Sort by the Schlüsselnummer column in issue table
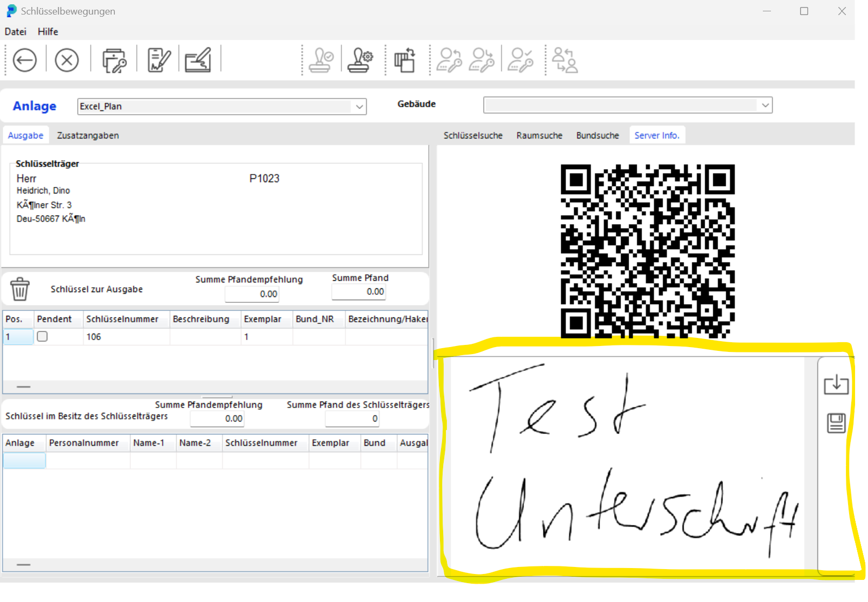868x602 pixels. click(x=127, y=319)
